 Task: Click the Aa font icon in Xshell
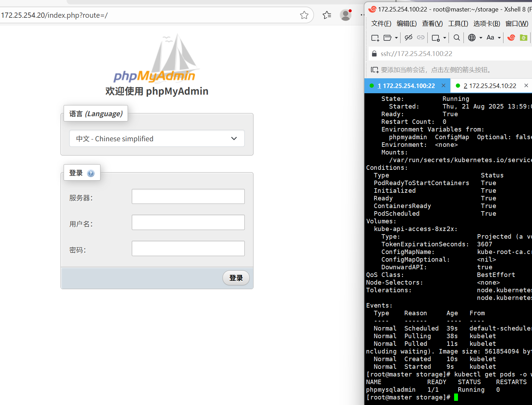pyautogui.click(x=490, y=38)
